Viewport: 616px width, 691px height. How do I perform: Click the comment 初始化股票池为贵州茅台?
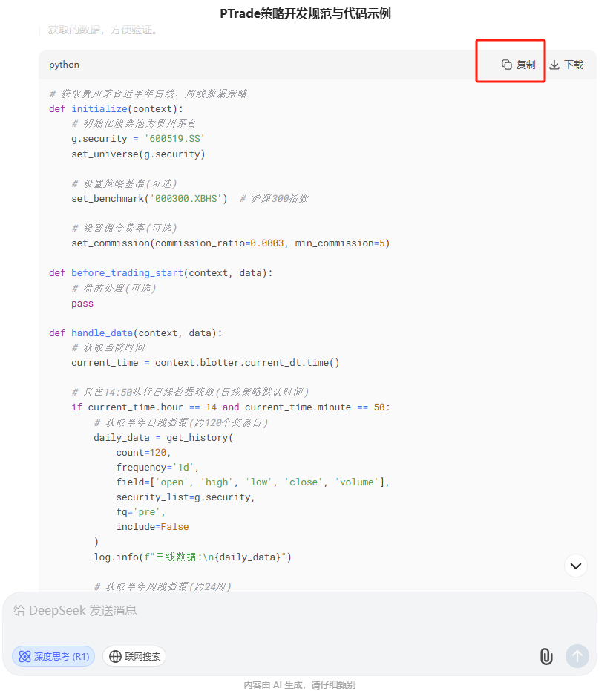(134, 124)
